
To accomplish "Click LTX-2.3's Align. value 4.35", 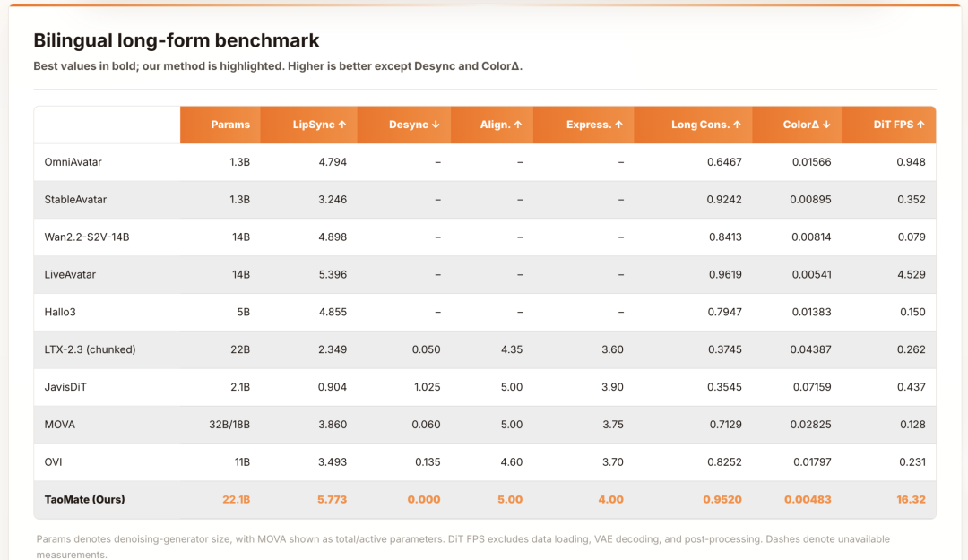I will point(511,349).
